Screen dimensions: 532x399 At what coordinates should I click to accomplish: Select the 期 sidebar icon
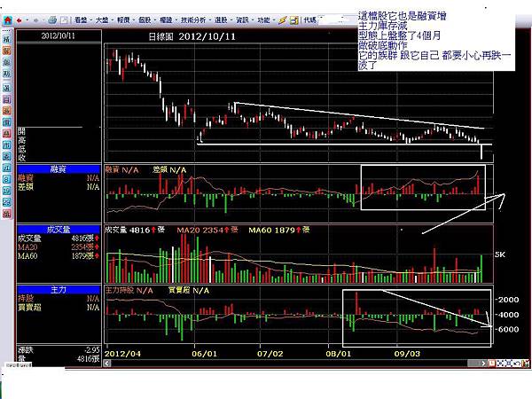click(7, 74)
